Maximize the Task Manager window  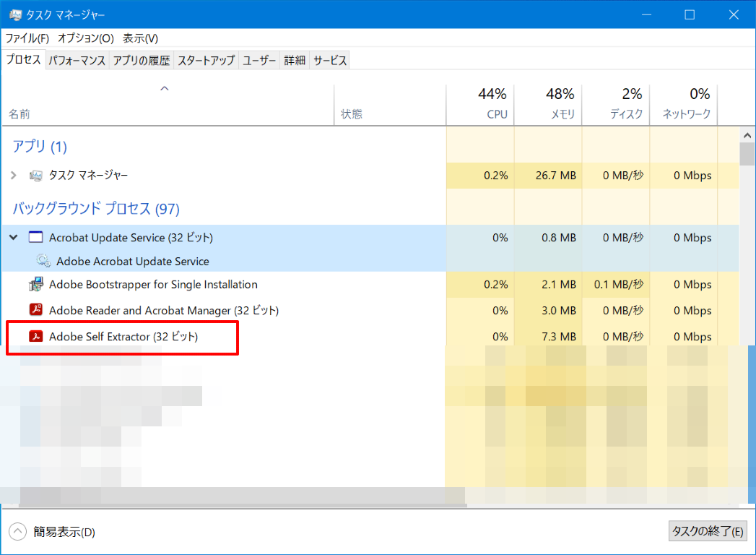coord(690,15)
